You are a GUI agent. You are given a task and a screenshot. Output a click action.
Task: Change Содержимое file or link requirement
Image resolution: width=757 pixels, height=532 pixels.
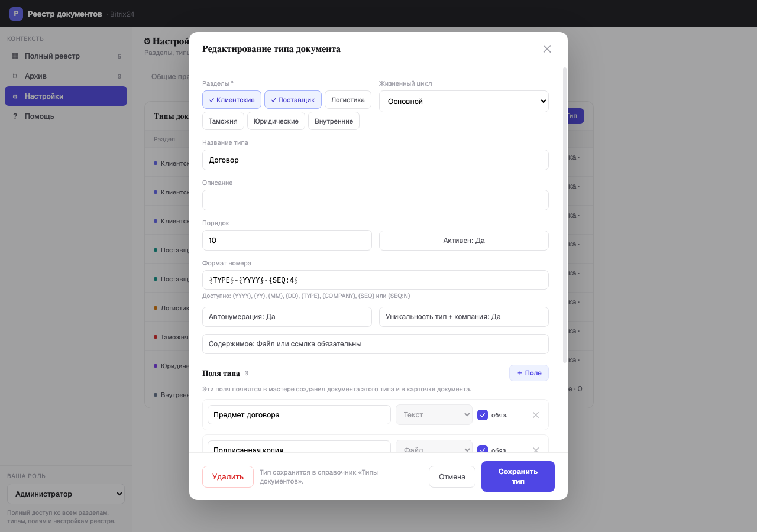point(376,344)
